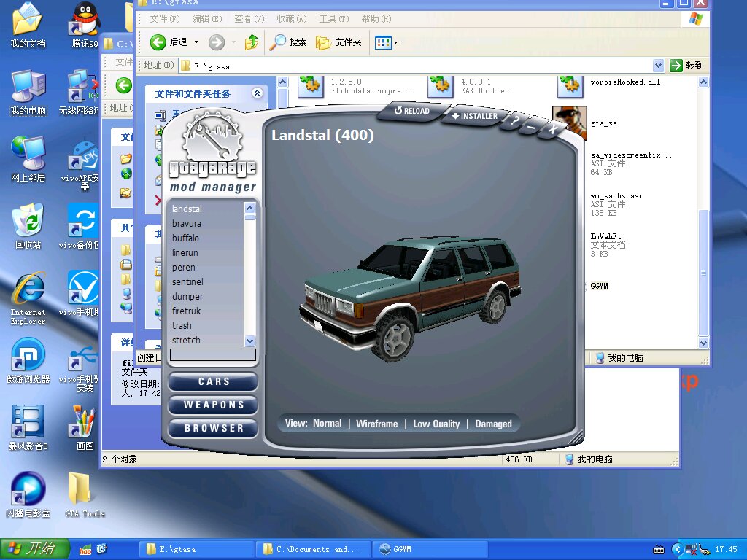The width and height of the screenshot is (747, 560).
Task: Toggle the 文件夹 folders pane button
Action: coord(338,42)
